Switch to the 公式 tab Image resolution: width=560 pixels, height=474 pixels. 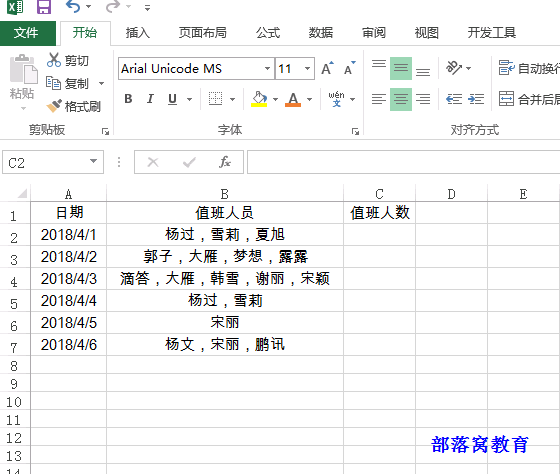268,33
